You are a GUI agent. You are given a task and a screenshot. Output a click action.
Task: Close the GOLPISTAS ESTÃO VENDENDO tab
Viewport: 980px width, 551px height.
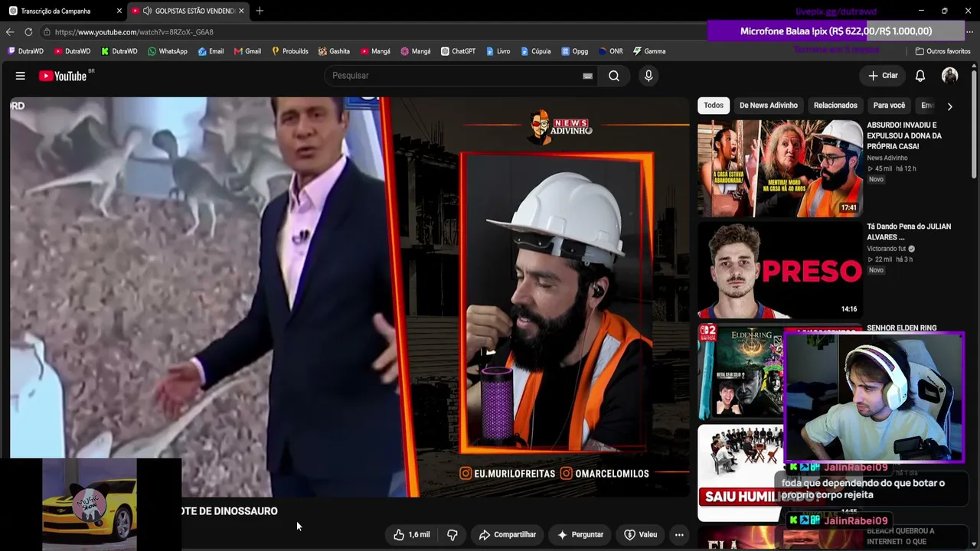click(241, 11)
